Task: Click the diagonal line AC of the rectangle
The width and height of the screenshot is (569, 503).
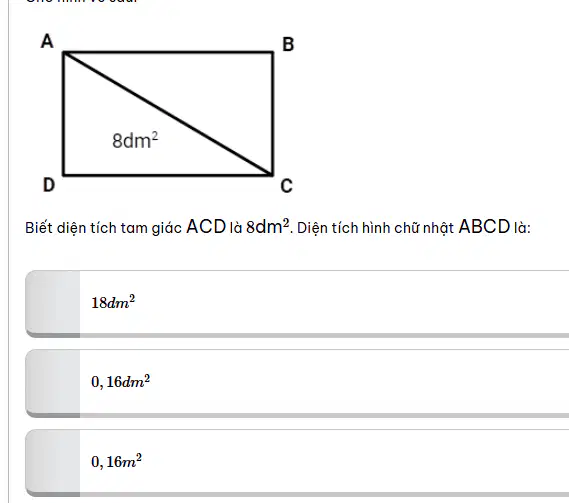Action: pyautogui.click(x=168, y=114)
